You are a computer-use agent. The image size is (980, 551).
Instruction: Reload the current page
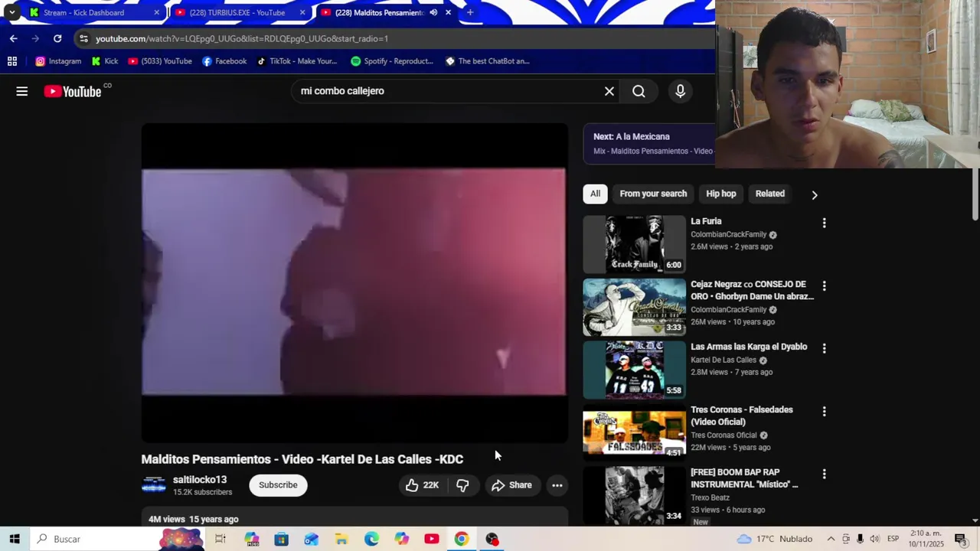(57, 38)
